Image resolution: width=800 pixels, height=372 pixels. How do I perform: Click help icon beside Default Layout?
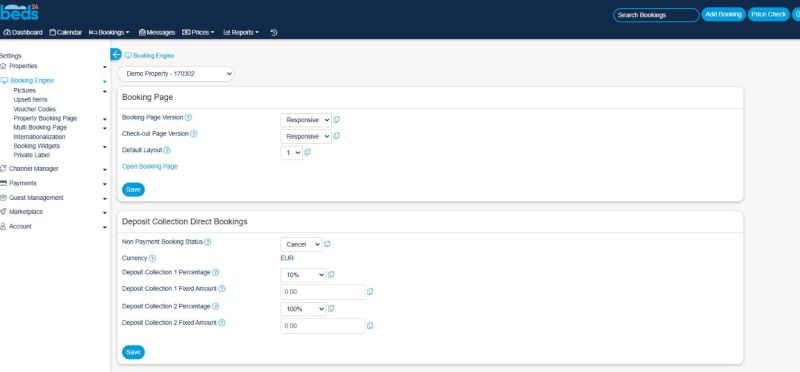pyautogui.click(x=167, y=150)
